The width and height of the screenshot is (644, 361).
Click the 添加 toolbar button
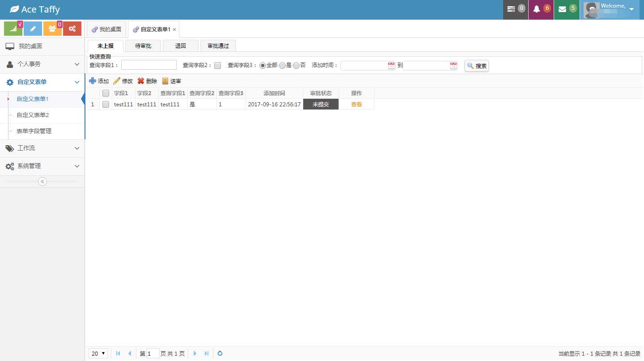tap(99, 81)
